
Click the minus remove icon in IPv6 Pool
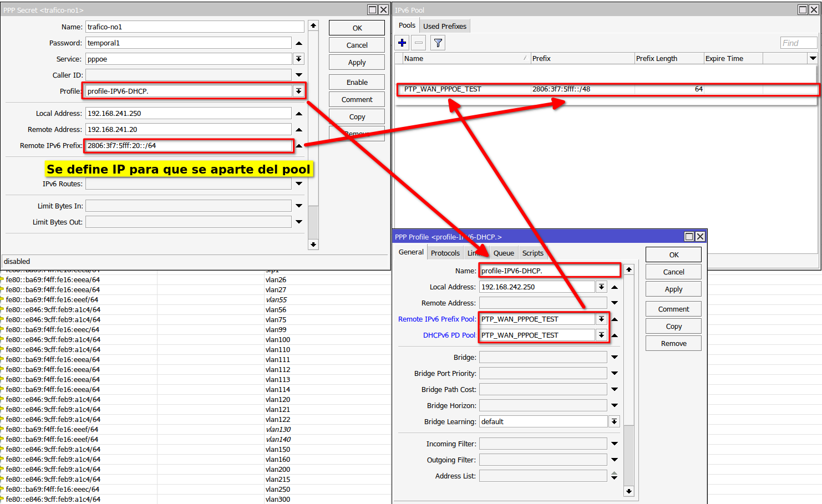[x=419, y=43]
